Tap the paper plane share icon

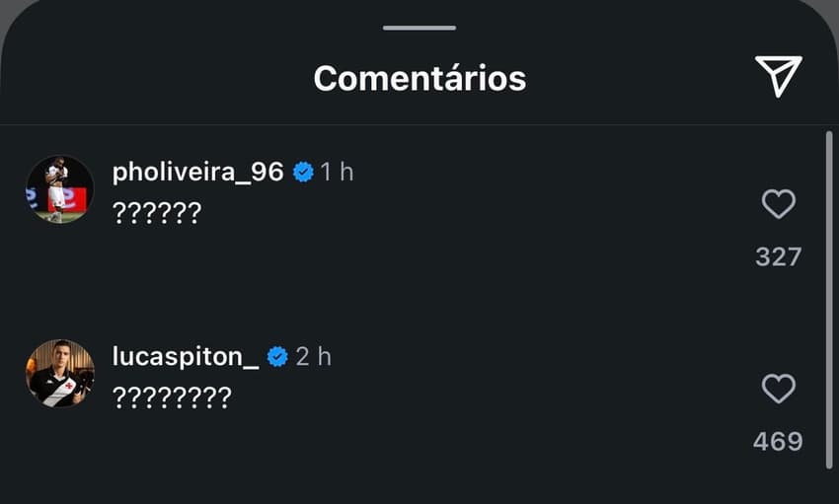(x=778, y=76)
